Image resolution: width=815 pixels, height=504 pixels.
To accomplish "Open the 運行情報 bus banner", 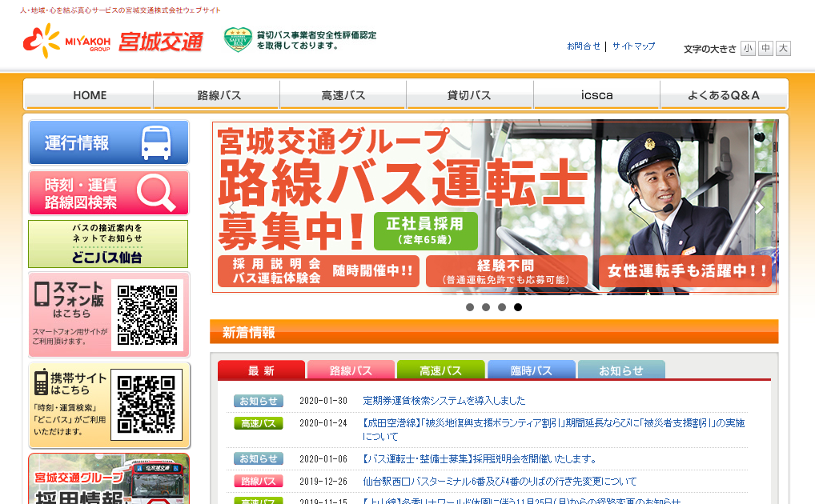I will [109, 143].
